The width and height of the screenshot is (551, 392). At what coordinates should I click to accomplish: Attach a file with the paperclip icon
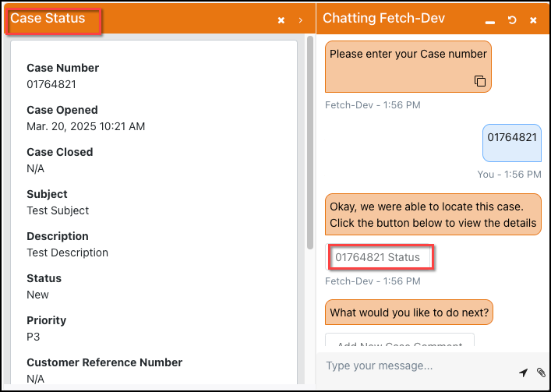pos(541,373)
